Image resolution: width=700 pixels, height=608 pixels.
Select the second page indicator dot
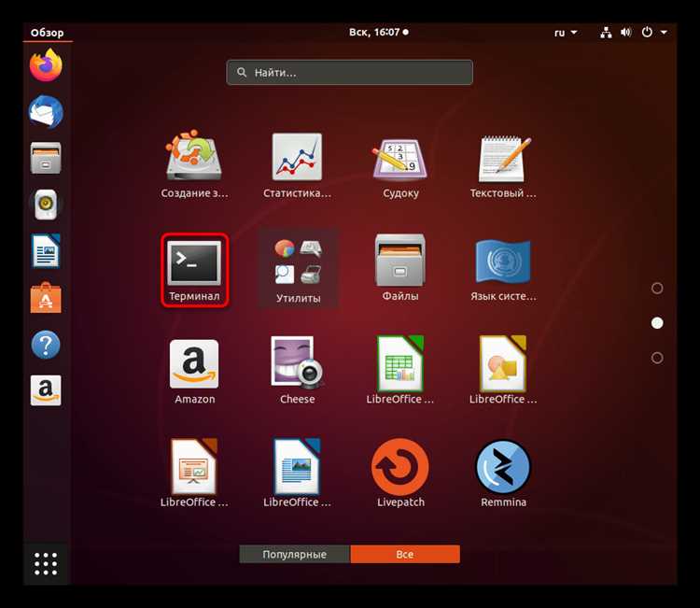[657, 323]
